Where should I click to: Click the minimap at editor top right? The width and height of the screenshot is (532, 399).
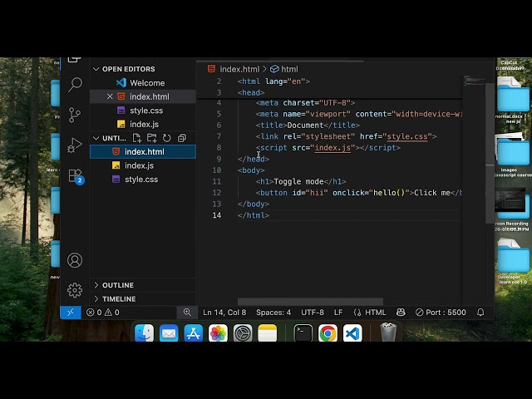pos(474,81)
